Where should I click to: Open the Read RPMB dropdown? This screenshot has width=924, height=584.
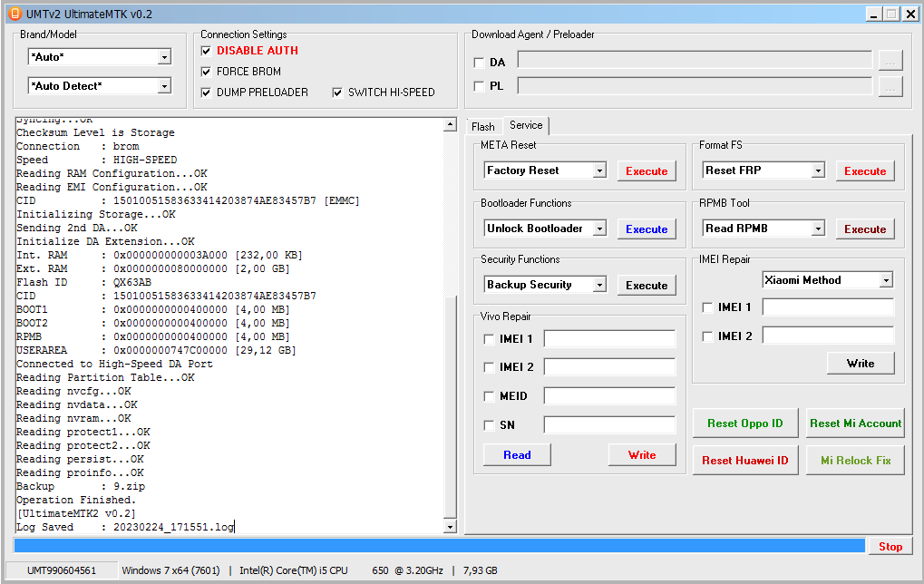pyautogui.click(x=818, y=228)
